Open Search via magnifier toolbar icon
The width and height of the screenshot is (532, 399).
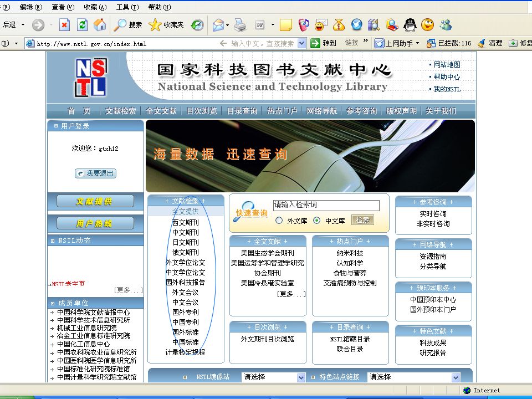127,25
